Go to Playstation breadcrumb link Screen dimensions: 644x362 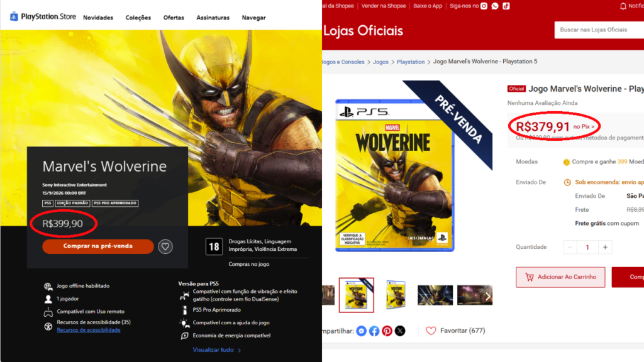point(411,62)
